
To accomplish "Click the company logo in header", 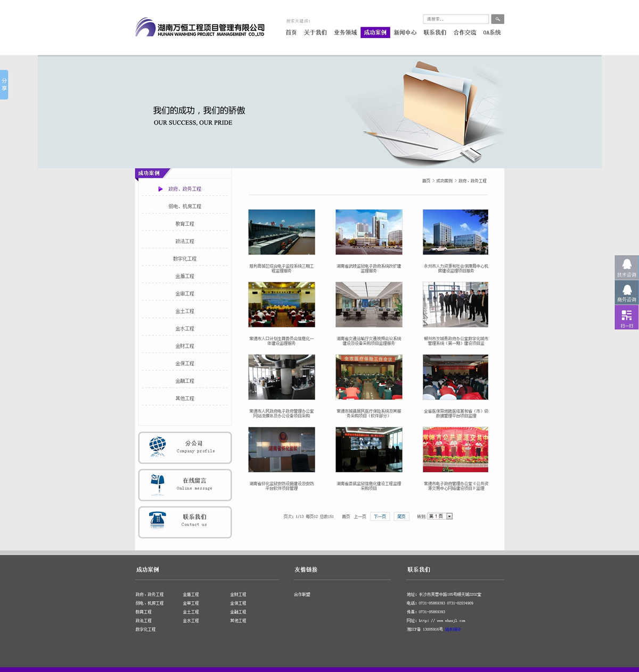I will pos(200,27).
